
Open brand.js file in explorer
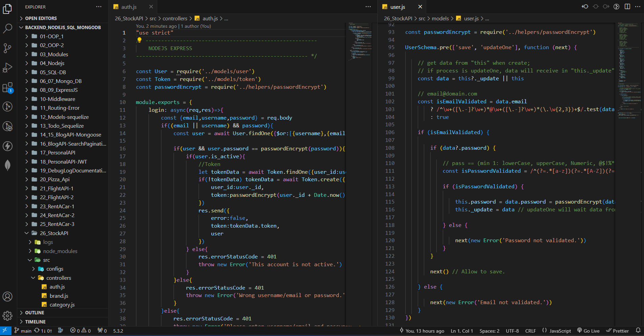click(59, 296)
